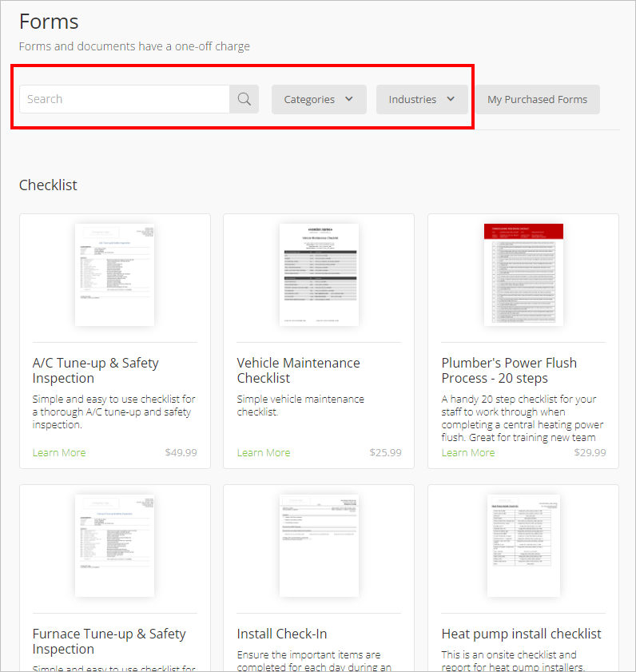Click the Forms page heading
The height and width of the screenshot is (672, 636).
pos(49,22)
